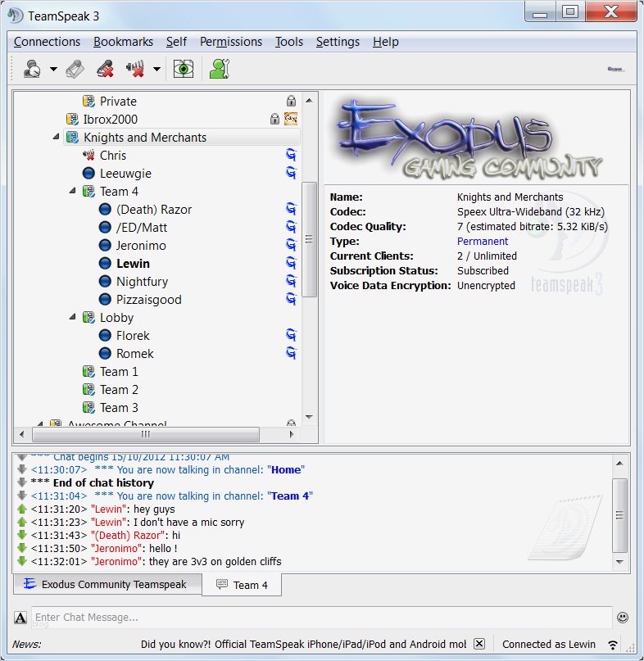
Task: Open the Connections menu
Action: point(47,42)
